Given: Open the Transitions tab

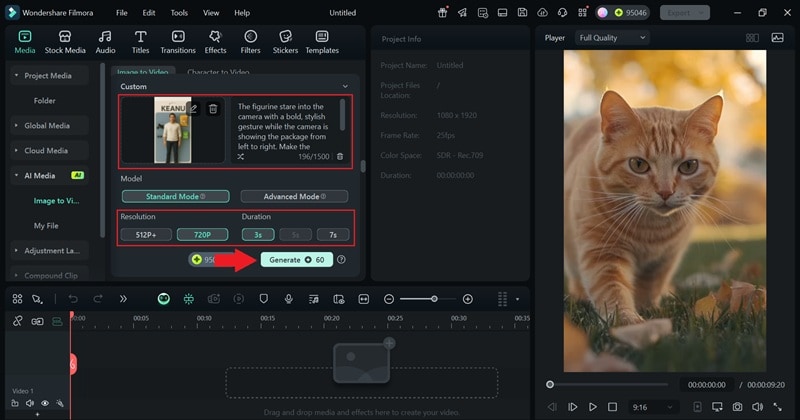Looking at the screenshot, I should (x=178, y=42).
